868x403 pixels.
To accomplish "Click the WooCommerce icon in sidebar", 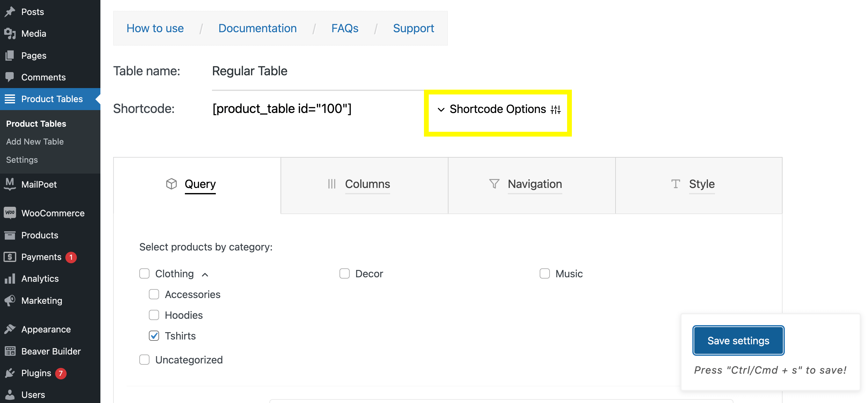I will (x=10, y=213).
